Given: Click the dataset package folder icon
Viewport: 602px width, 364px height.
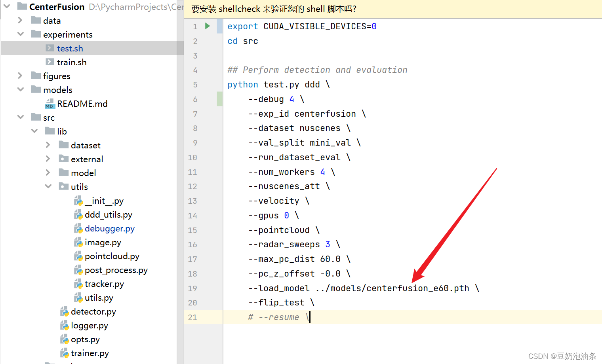Looking at the screenshot, I should click(x=64, y=145).
